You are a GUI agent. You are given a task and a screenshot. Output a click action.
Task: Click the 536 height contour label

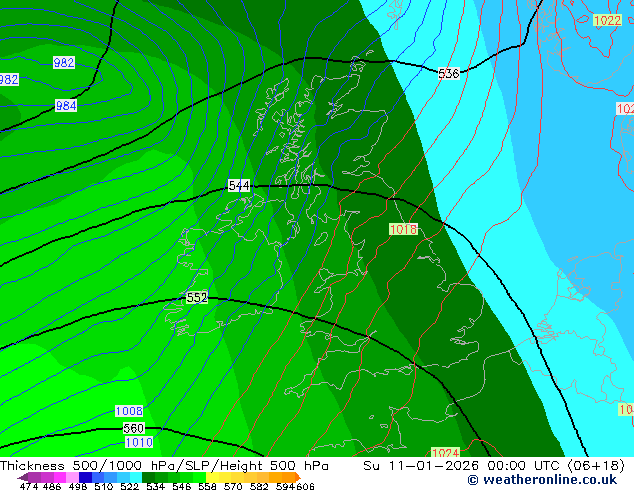pyautogui.click(x=449, y=74)
